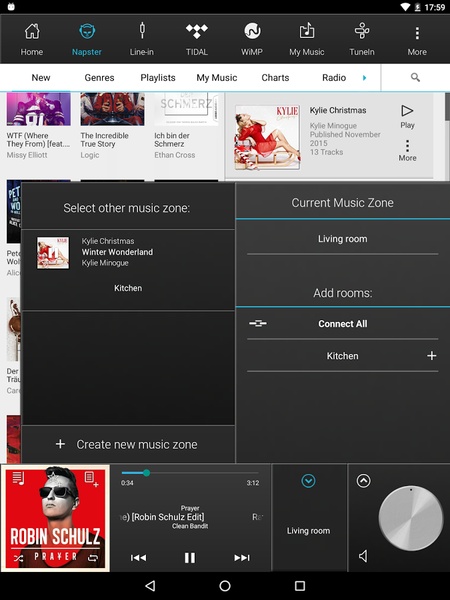
Task: Toggle repeat playback mode
Action: coord(93,558)
